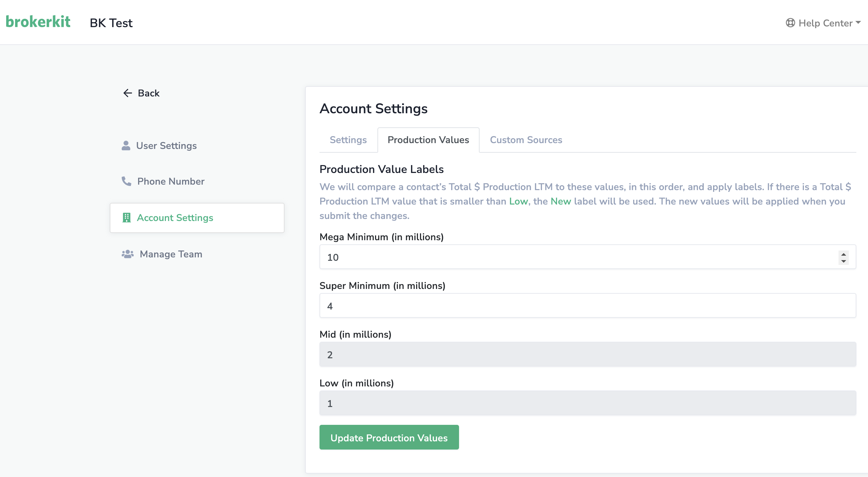Click the Help Center lifebuoy icon

(x=790, y=23)
